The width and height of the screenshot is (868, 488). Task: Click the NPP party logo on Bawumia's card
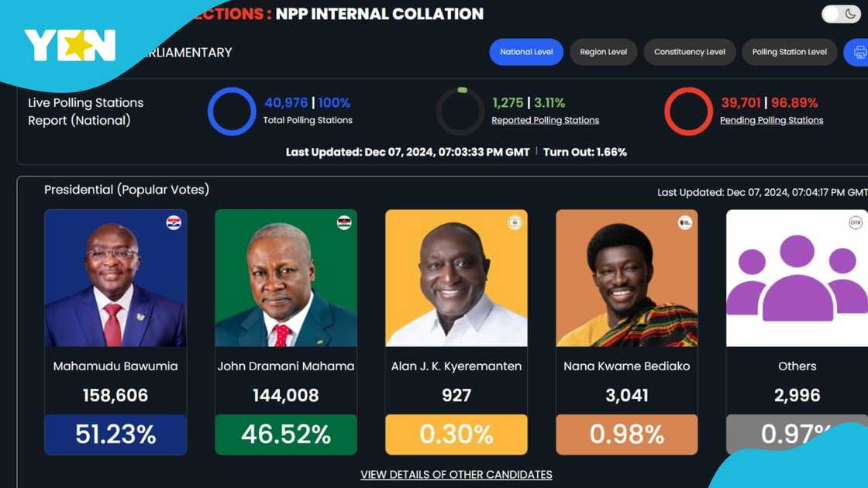pos(174,222)
